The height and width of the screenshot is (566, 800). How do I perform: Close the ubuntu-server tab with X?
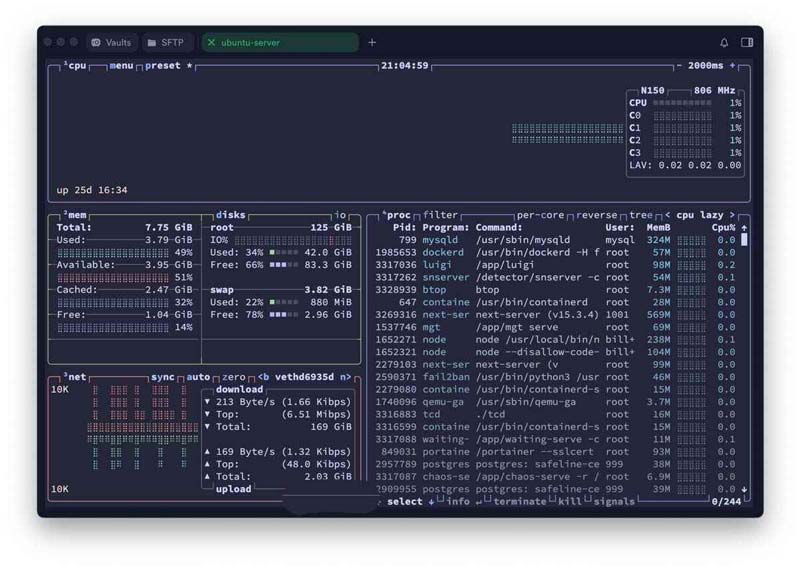pos(211,43)
